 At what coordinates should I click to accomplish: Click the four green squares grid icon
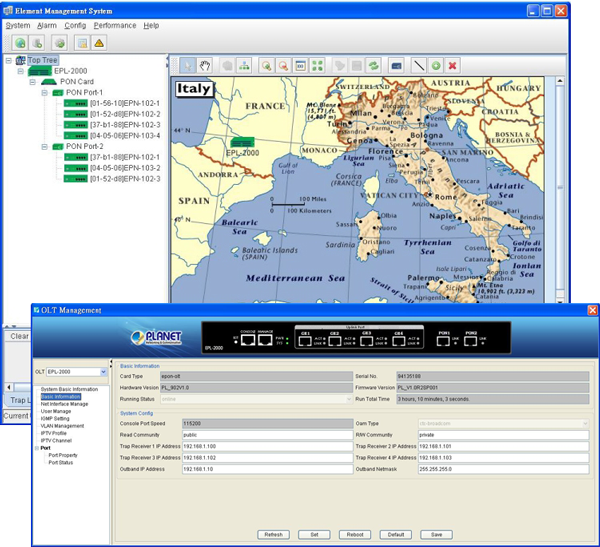pos(317,66)
